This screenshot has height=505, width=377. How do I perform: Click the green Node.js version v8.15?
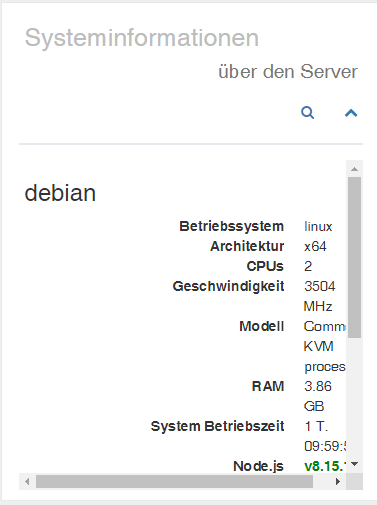pos(325,466)
